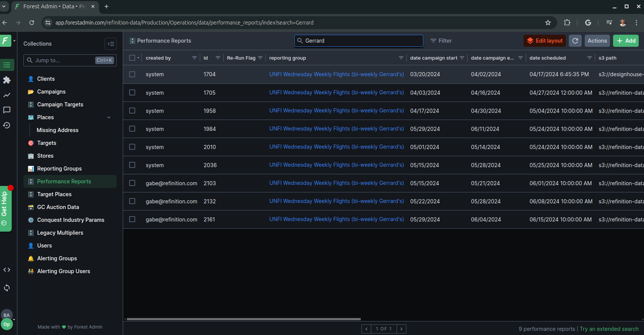Select the checkbox for report 1705
The width and height of the screenshot is (644, 335).
(132, 92)
